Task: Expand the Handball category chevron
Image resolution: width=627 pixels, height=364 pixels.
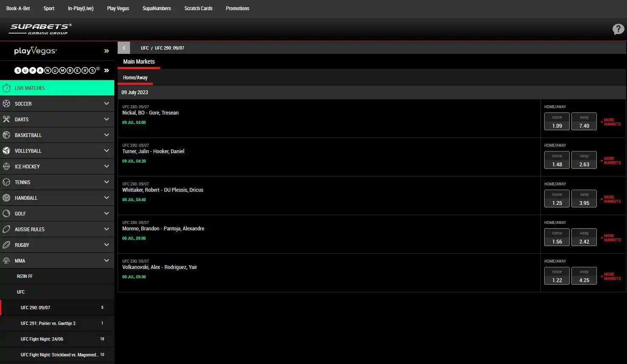Action: [x=107, y=198]
